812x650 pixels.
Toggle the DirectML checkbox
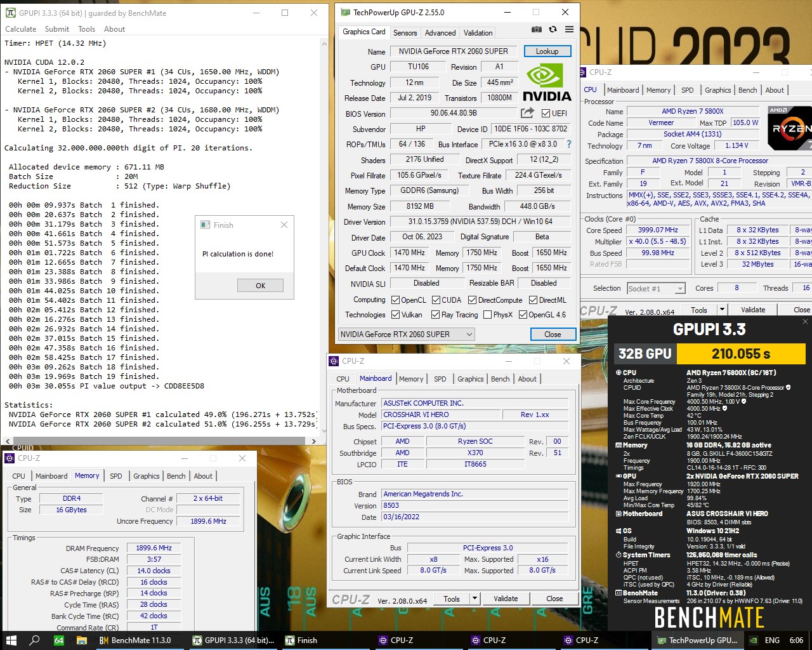pos(533,300)
